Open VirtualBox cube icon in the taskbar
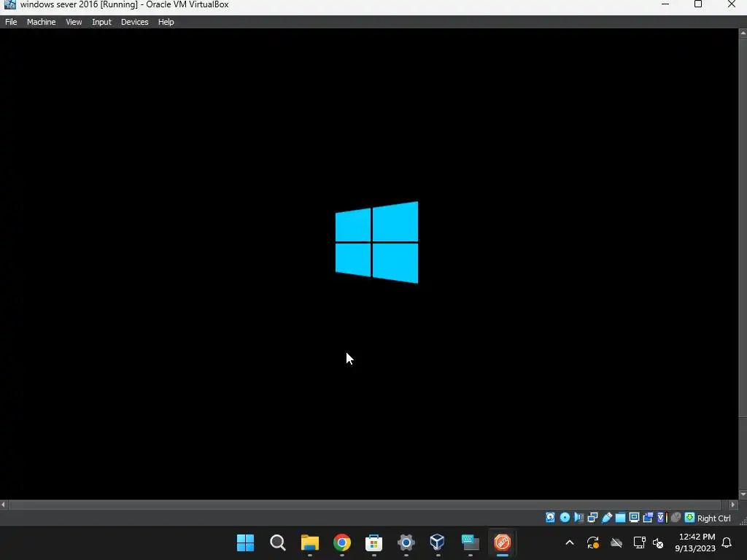Screen dimensions: 747x560 pyautogui.click(x=438, y=542)
